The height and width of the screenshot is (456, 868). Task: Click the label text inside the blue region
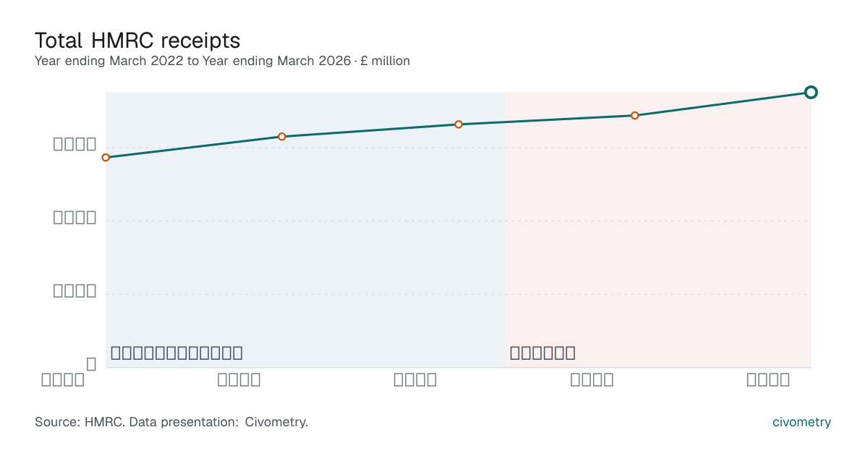click(176, 353)
